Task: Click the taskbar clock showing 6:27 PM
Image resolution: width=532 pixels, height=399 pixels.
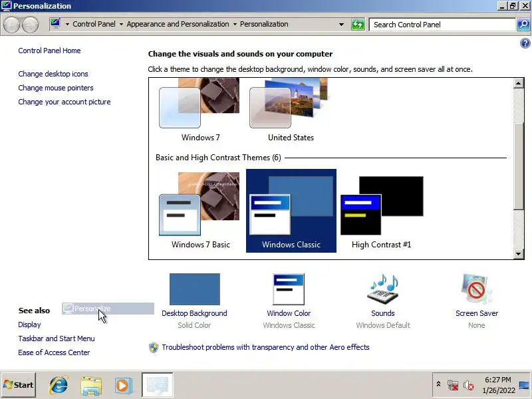Action: pyautogui.click(x=498, y=385)
